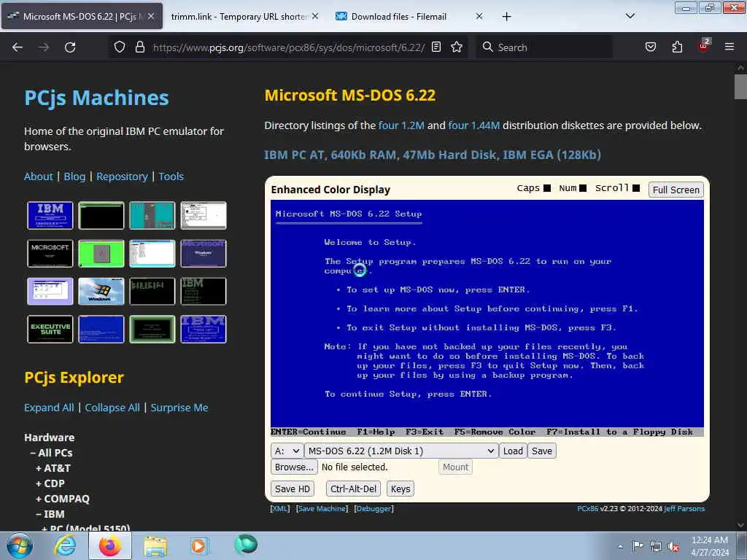
Task: Open the blue IBM logo machine thumbnail
Action: (x=50, y=215)
